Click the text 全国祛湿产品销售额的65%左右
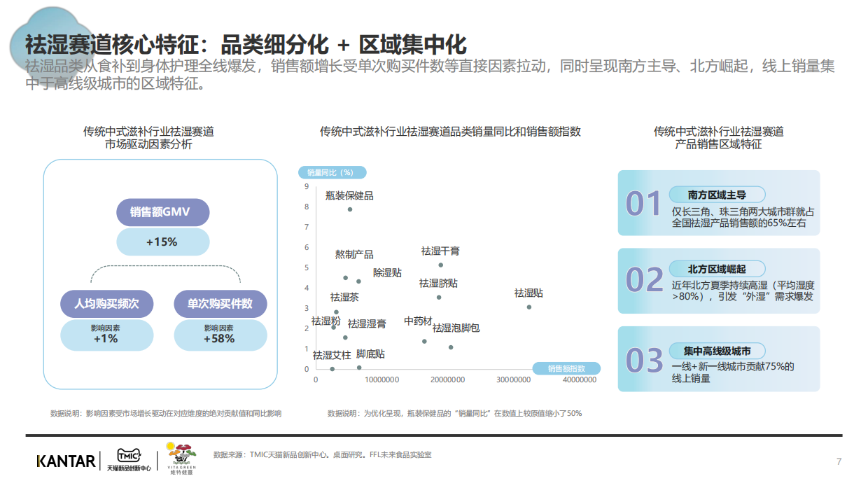 [739, 223]
